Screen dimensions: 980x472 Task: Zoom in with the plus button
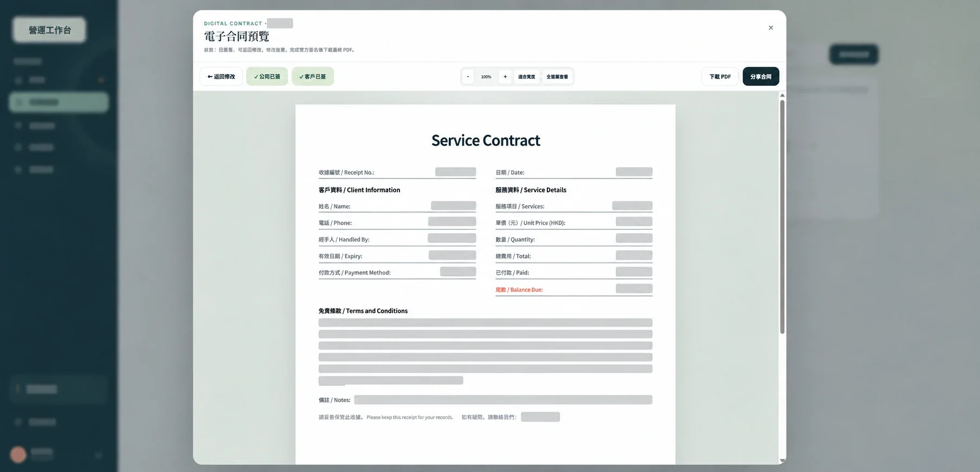(505, 76)
